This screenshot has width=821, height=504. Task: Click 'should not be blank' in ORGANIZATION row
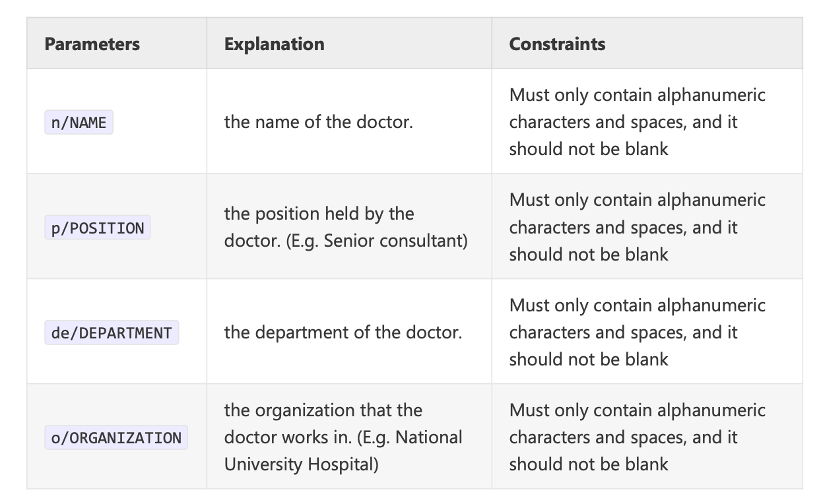click(588, 464)
